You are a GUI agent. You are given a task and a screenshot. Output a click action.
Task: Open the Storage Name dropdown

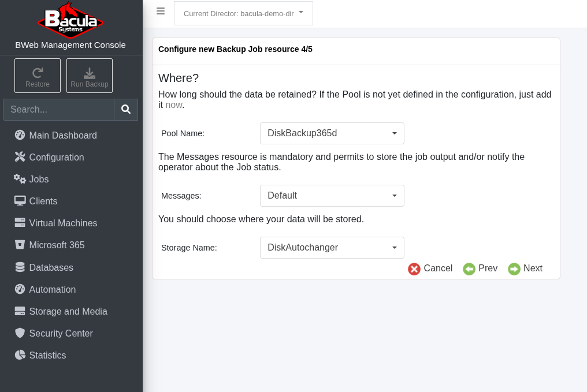(332, 248)
